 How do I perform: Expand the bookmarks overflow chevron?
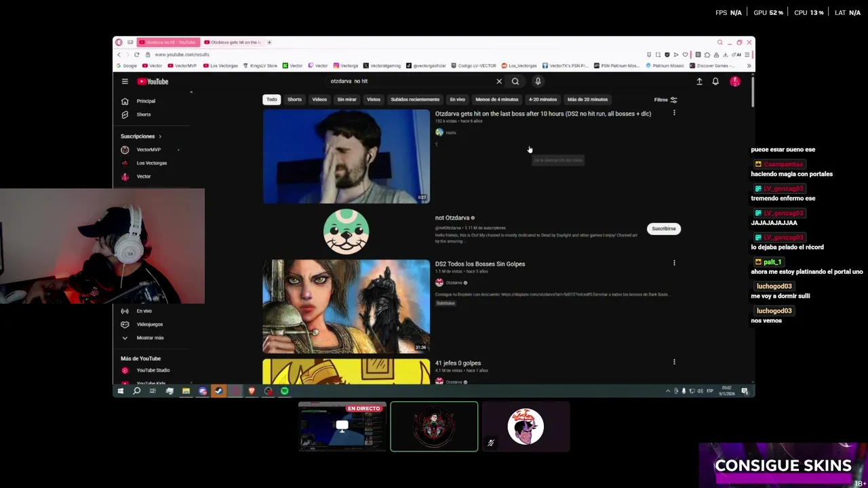click(749, 66)
